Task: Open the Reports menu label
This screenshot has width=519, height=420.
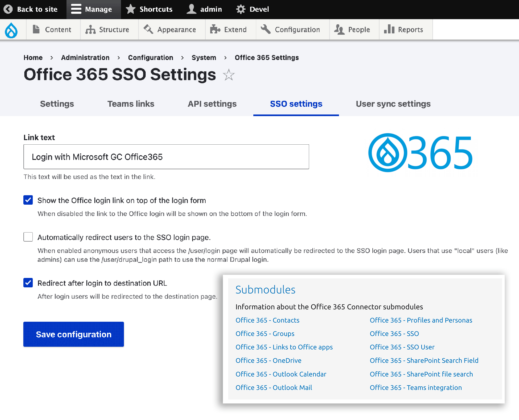Action: point(410,30)
